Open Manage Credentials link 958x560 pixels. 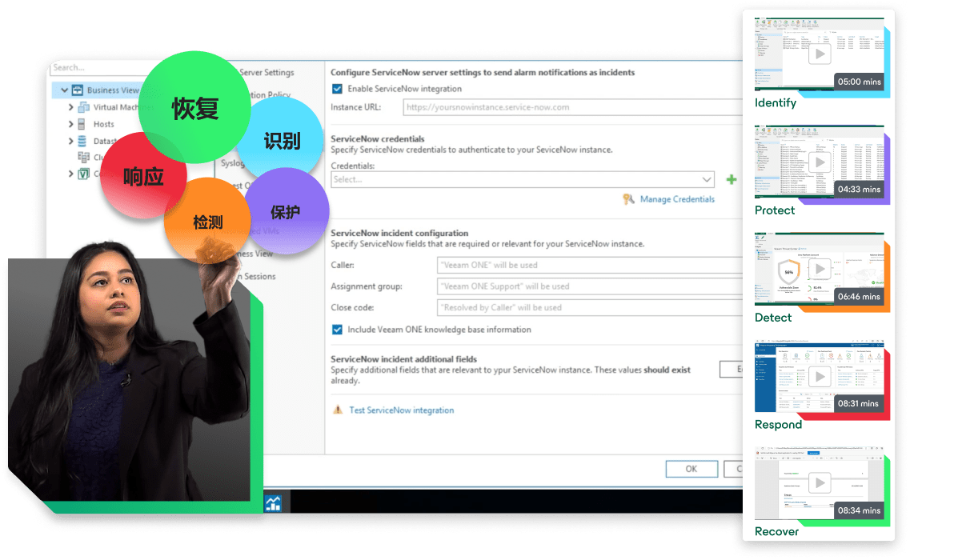tap(677, 199)
